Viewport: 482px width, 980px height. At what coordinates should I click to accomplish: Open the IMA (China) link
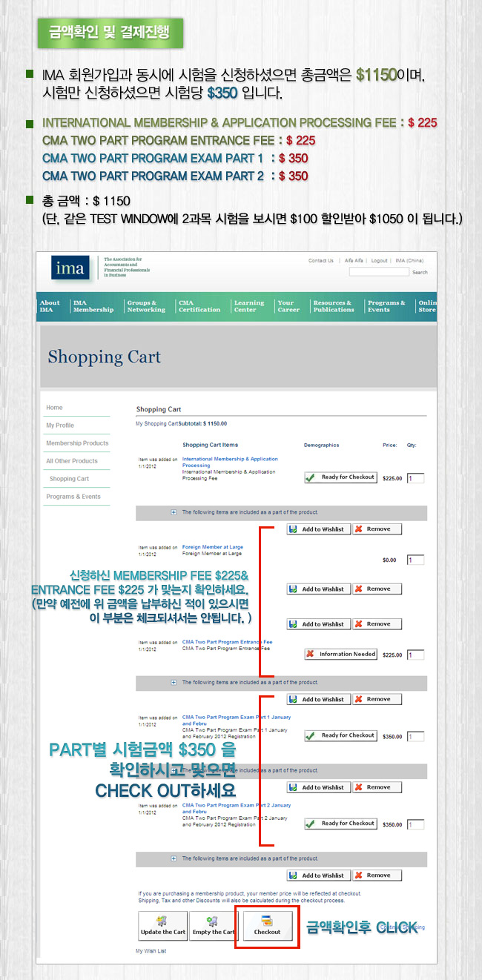pos(409,261)
